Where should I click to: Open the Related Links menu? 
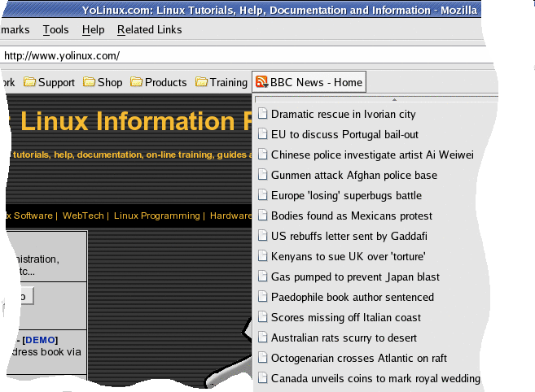point(149,30)
